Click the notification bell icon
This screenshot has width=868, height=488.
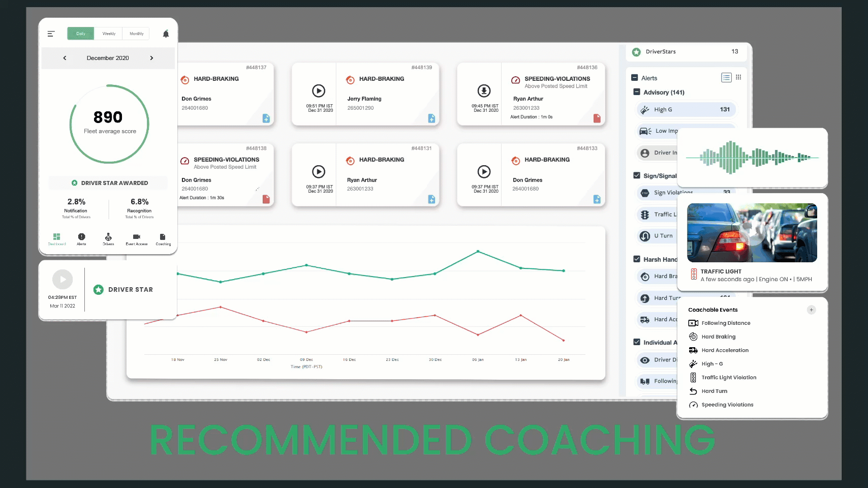[166, 34]
